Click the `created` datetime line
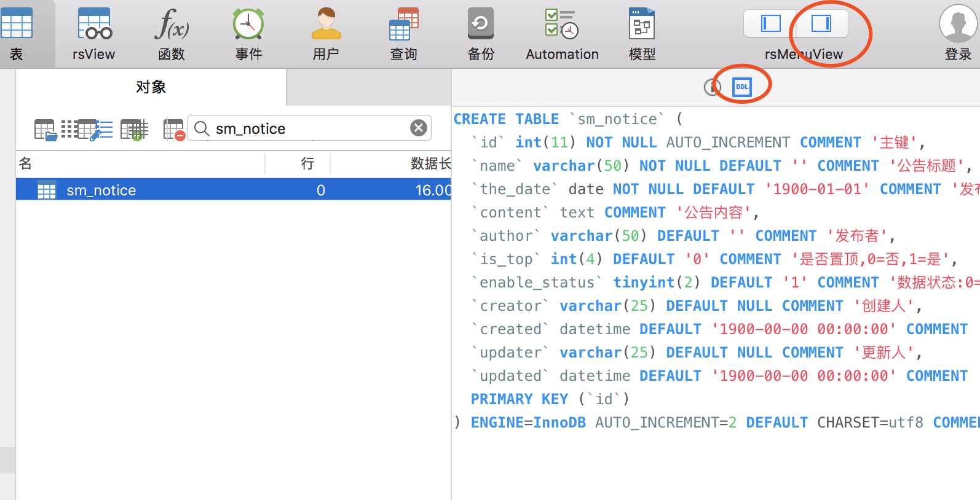 (720, 329)
